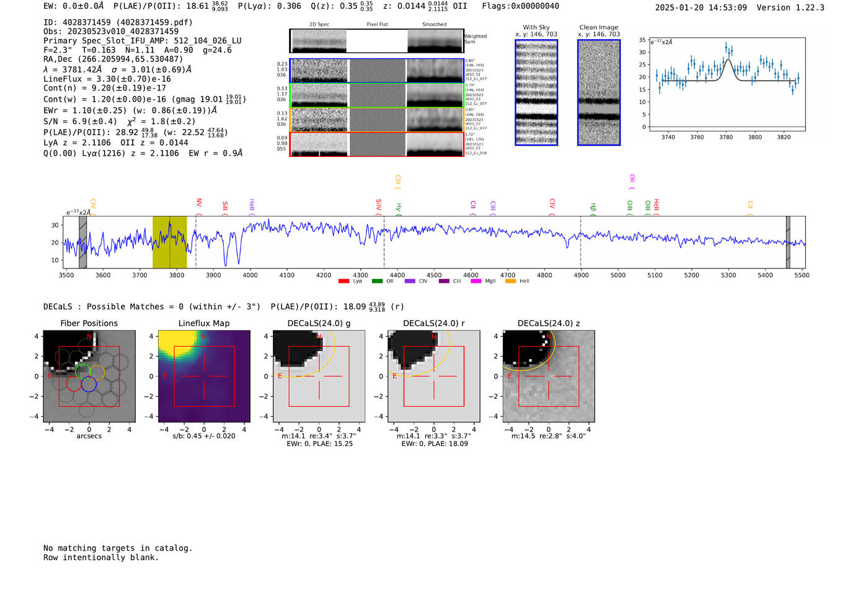The width and height of the screenshot is (868, 591).
Task: Click the Flags:0x00000040 text
Action: (x=520, y=6)
